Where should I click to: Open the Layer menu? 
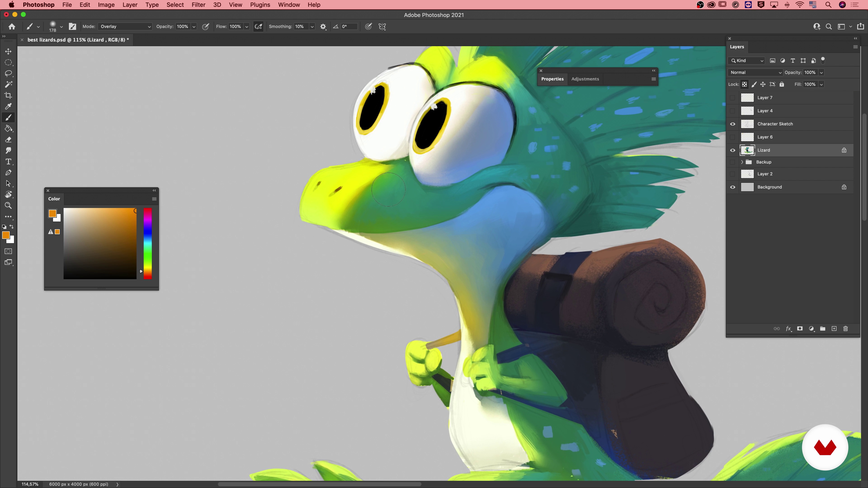130,5
